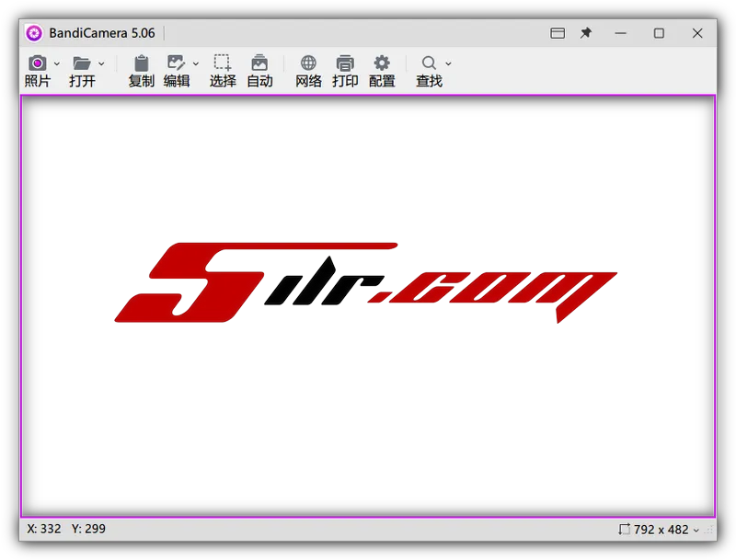
Task: Maximize the BandiCamera window
Action: point(659,33)
